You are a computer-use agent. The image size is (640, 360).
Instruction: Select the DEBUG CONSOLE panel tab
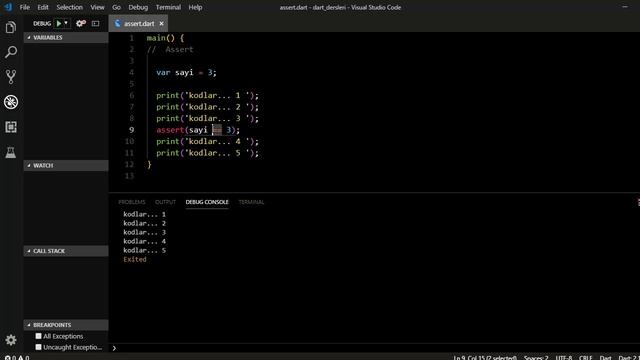click(207, 202)
